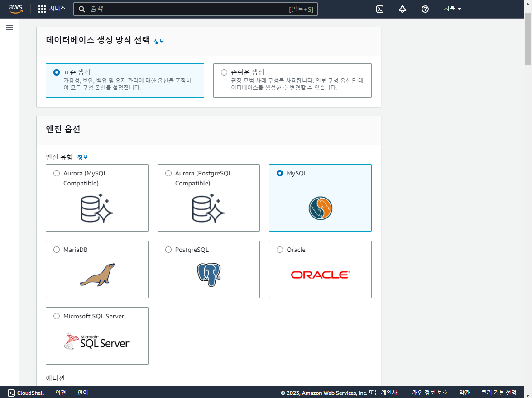Screen dimensions: 532x398
Task: Open 쿠키 기본 설정 link
Action: coord(499,393)
